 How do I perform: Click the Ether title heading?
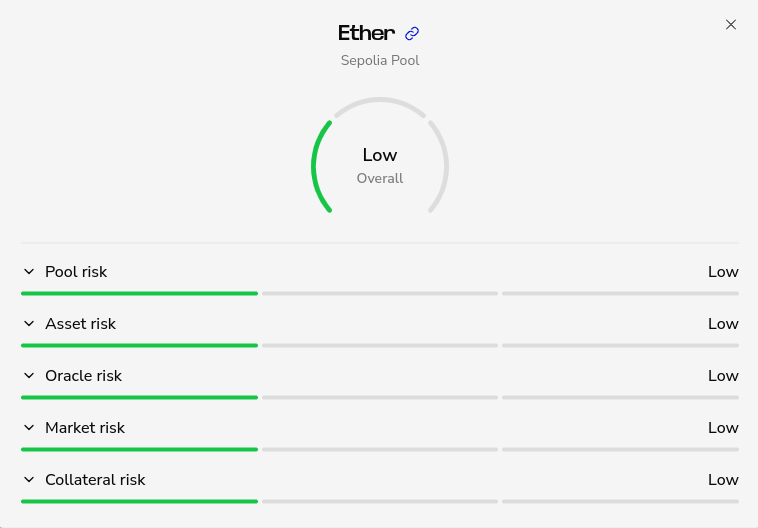click(367, 33)
